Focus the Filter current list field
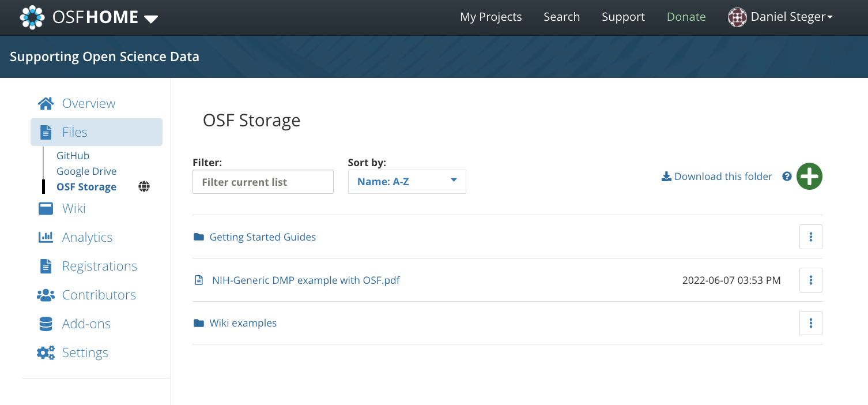The image size is (868, 405). click(x=263, y=182)
